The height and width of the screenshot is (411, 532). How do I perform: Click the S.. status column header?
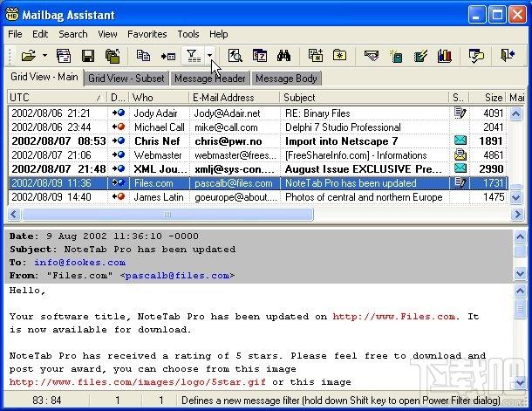click(x=460, y=98)
